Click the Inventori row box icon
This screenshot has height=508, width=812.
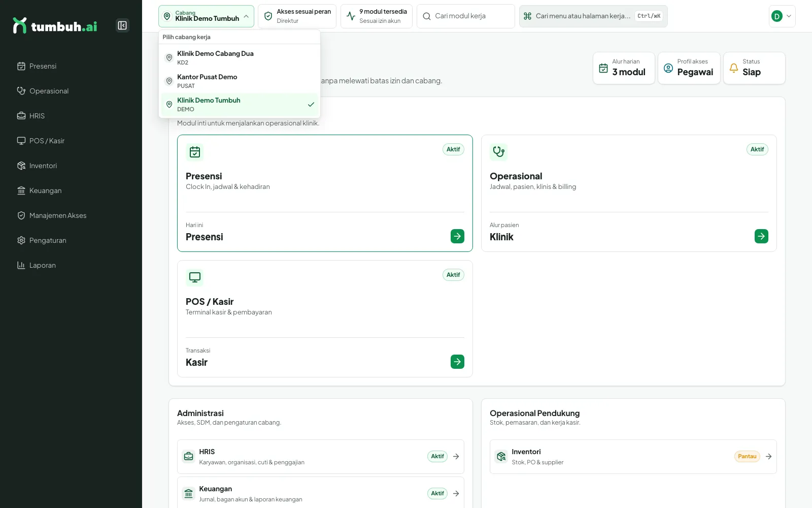[501, 456]
